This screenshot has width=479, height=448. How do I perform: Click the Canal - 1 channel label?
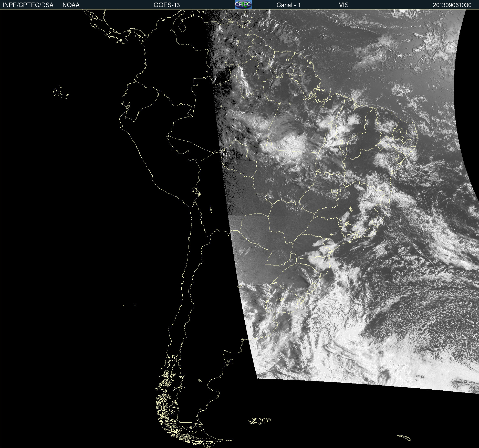[x=288, y=5]
